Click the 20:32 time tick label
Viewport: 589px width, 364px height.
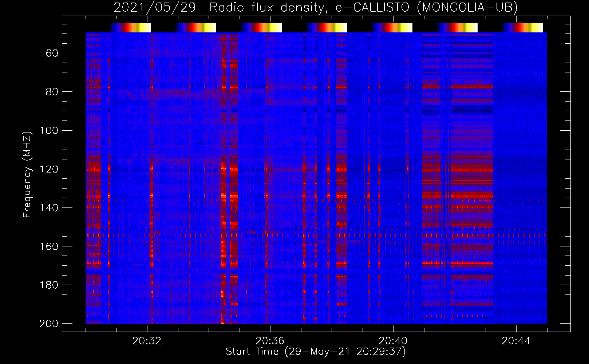(x=147, y=341)
